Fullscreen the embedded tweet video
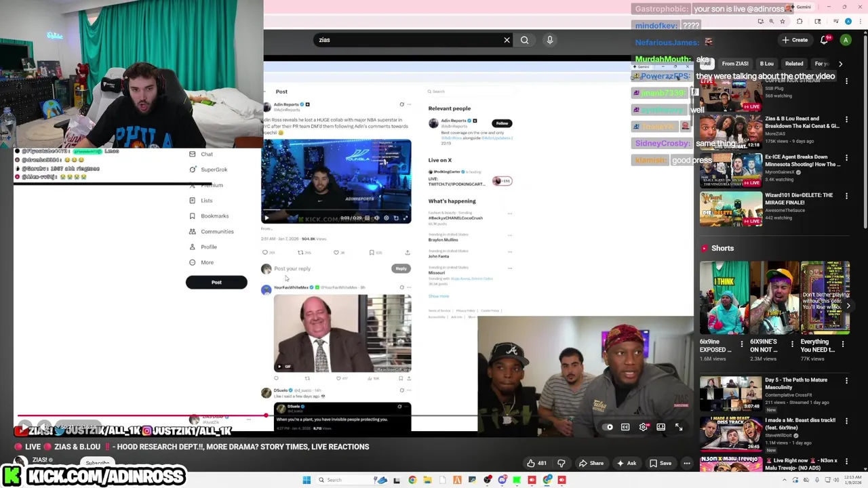Screen dimensions: 868x488 point(406,218)
